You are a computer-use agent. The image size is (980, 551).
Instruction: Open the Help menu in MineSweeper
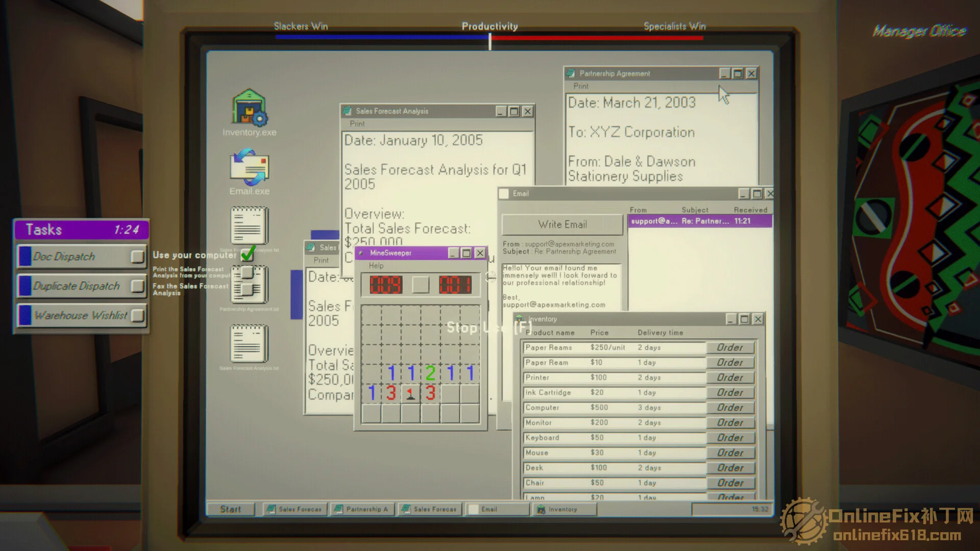point(376,266)
